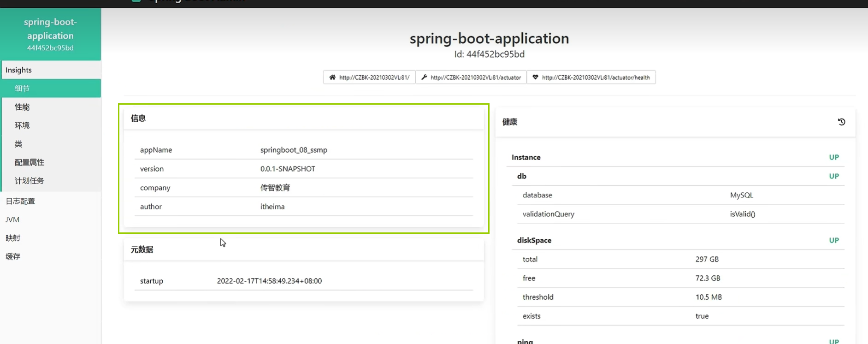
Task: Open the 日志配置 logging section
Action: [x=20, y=201]
